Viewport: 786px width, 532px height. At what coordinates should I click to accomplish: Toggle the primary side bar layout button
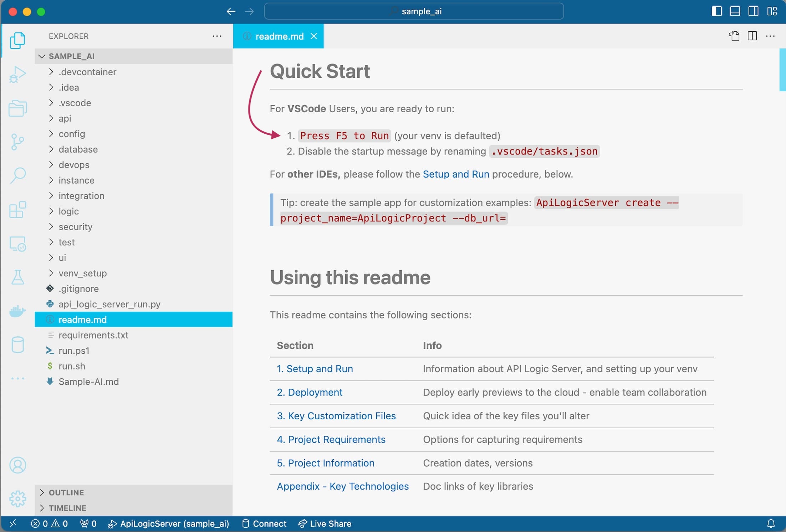click(716, 11)
